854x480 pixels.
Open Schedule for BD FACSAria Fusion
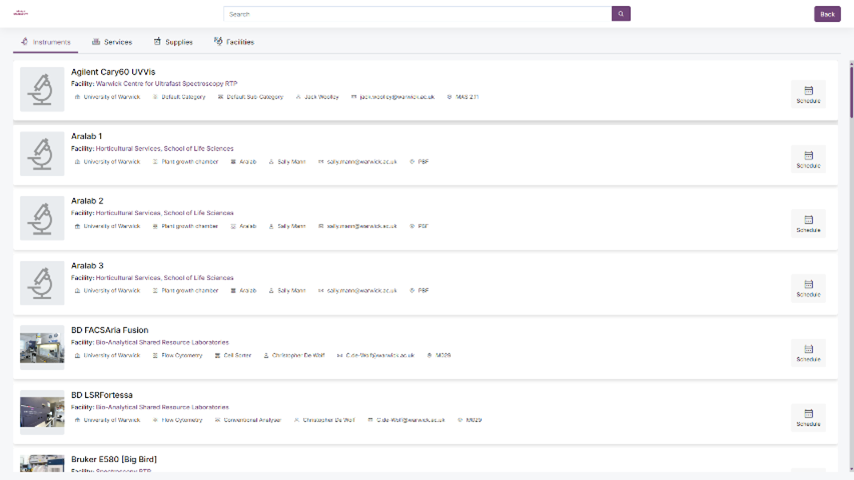(x=808, y=353)
